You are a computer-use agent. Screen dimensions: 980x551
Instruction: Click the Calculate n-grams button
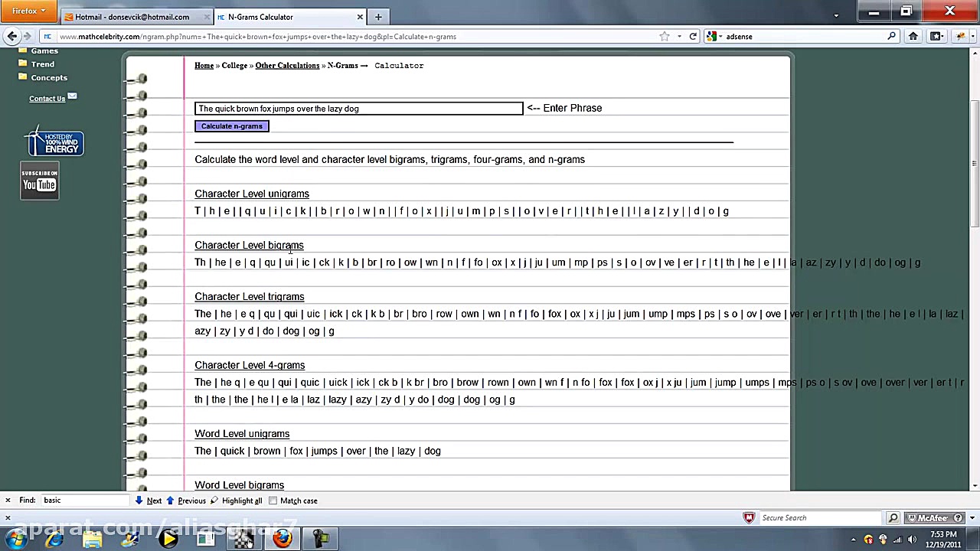point(232,126)
